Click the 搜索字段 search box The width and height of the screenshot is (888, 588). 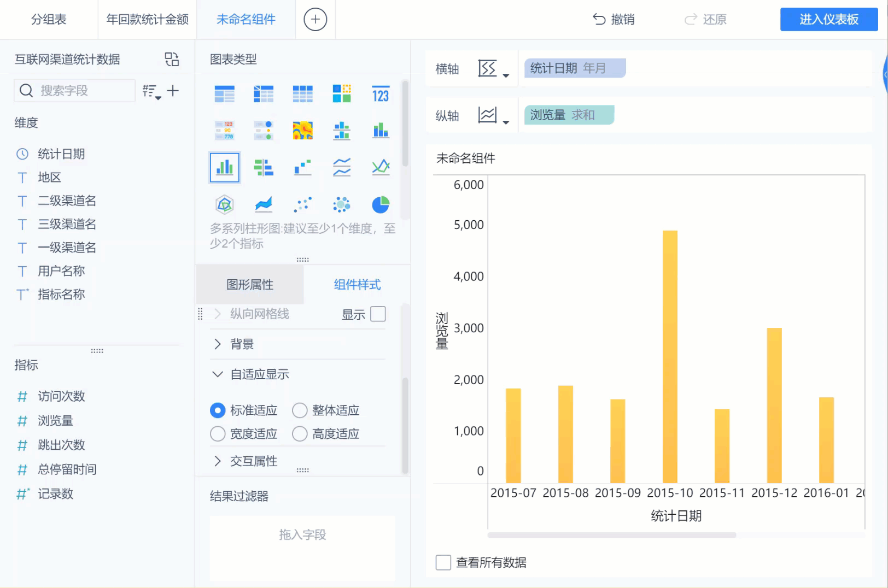[75, 91]
